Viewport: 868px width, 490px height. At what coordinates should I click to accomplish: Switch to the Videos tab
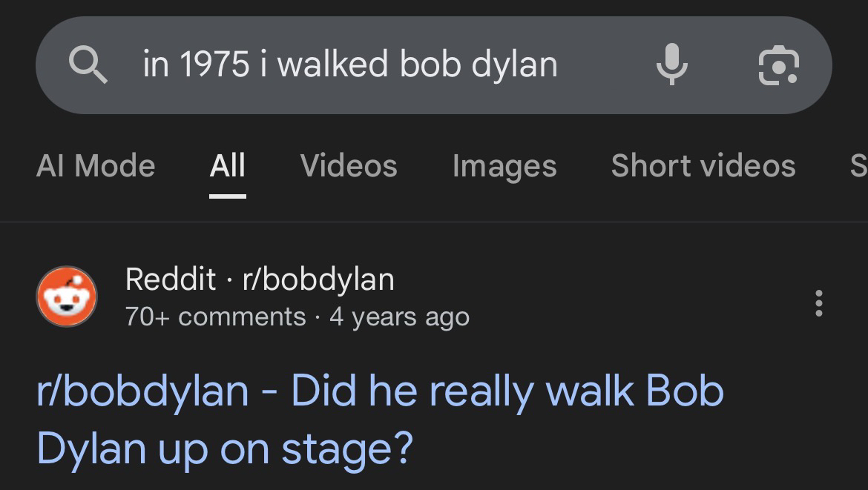[349, 165]
